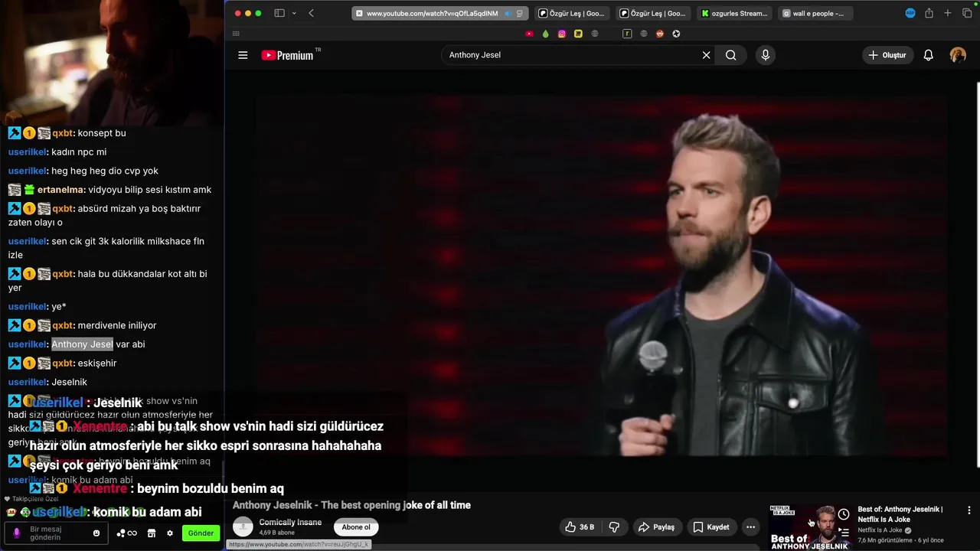The image size is (980, 551).
Task: Open Best of: Anthony Jeselnik video title
Action: (900, 514)
